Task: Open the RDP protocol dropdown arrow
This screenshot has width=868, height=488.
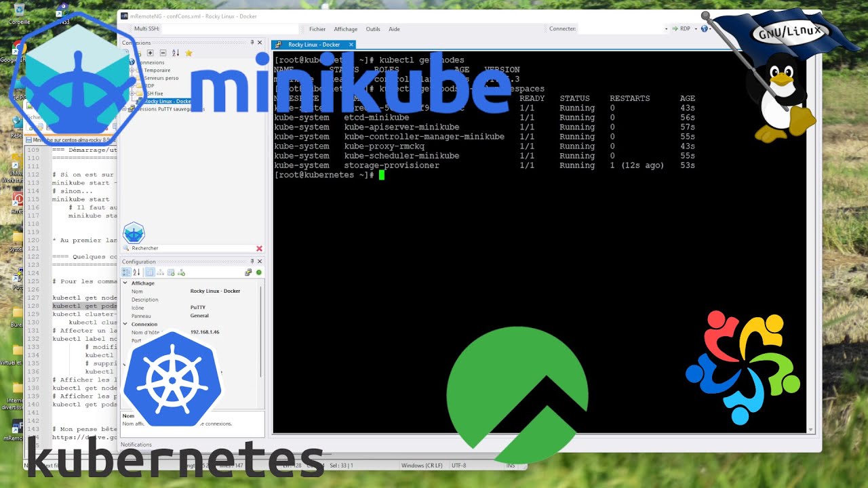Action: [694, 29]
